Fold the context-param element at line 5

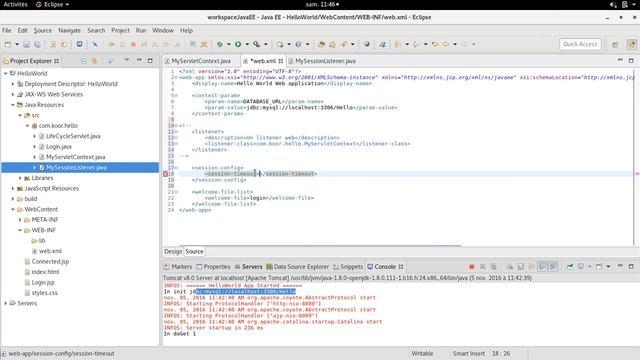176,96
